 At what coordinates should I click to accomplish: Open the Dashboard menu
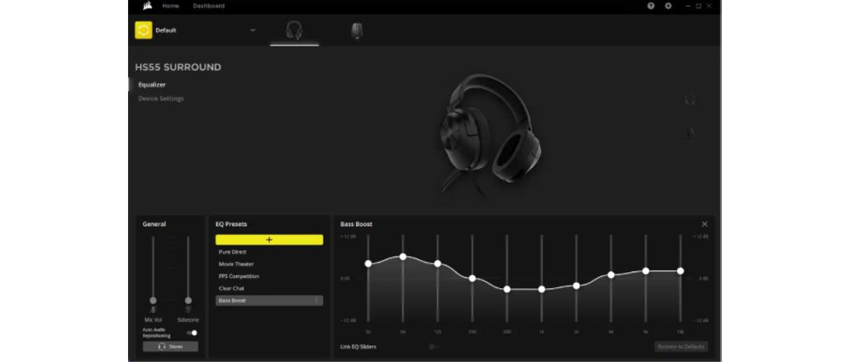[208, 6]
